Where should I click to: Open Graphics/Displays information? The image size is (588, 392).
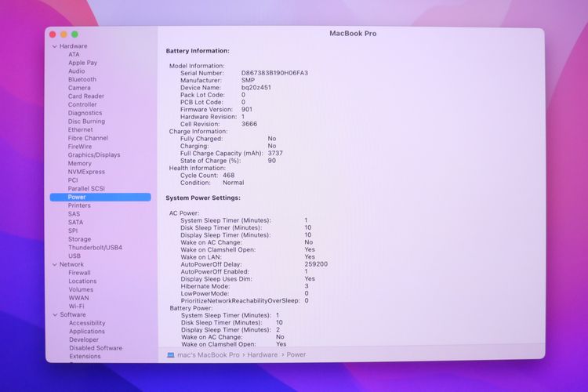pos(94,155)
